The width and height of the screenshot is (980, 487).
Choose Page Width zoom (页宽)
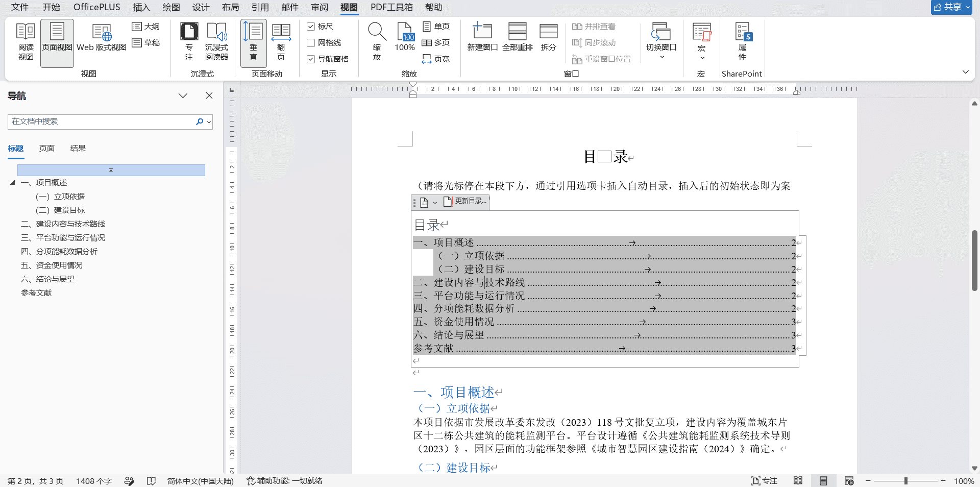[436, 59]
